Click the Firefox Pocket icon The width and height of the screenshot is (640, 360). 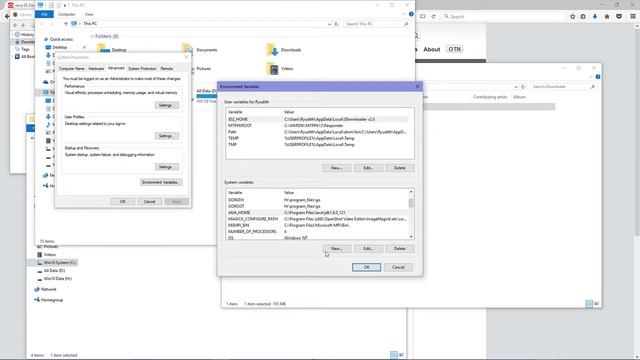point(619,16)
